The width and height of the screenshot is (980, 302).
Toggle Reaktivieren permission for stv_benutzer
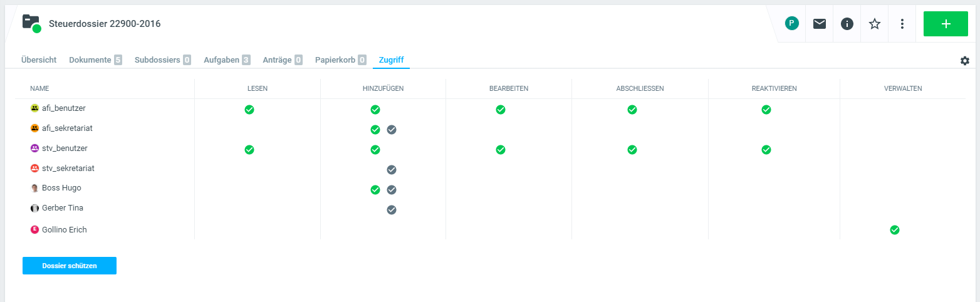point(766,150)
